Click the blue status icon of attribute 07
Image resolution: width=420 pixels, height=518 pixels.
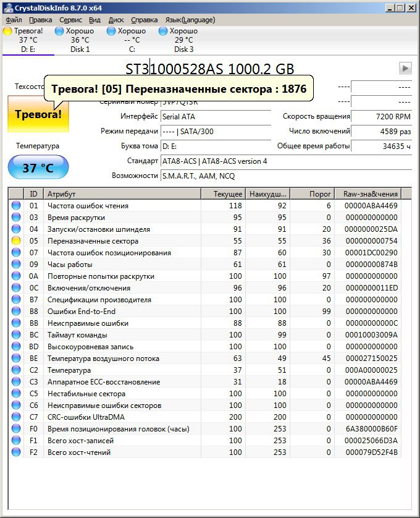coord(16,252)
